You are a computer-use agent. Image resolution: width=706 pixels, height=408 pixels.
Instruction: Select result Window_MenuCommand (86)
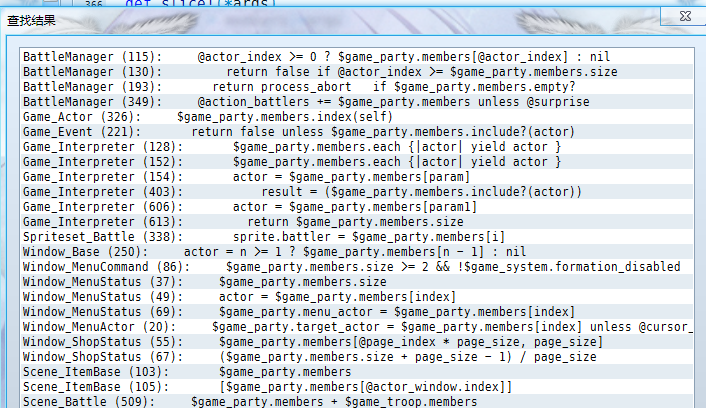click(x=356, y=267)
